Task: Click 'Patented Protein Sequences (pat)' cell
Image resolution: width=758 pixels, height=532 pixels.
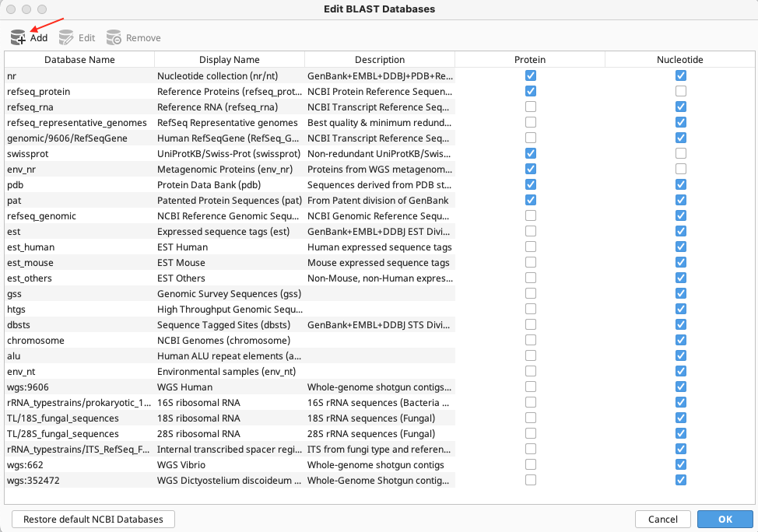Action: (230, 200)
